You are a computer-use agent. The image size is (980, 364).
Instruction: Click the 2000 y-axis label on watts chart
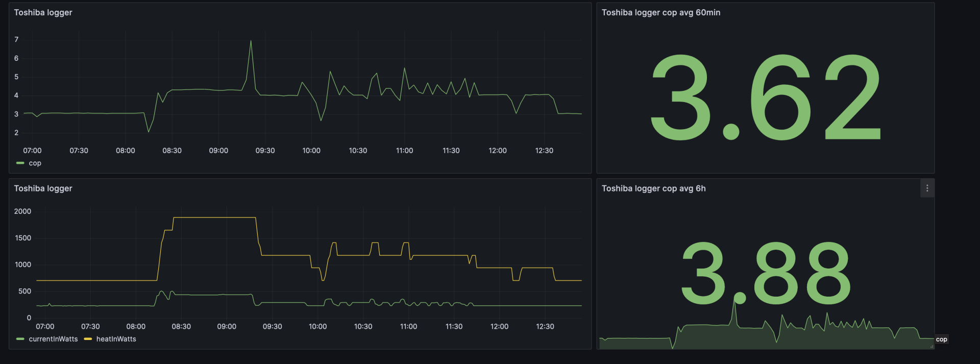[x=22, y=211]
